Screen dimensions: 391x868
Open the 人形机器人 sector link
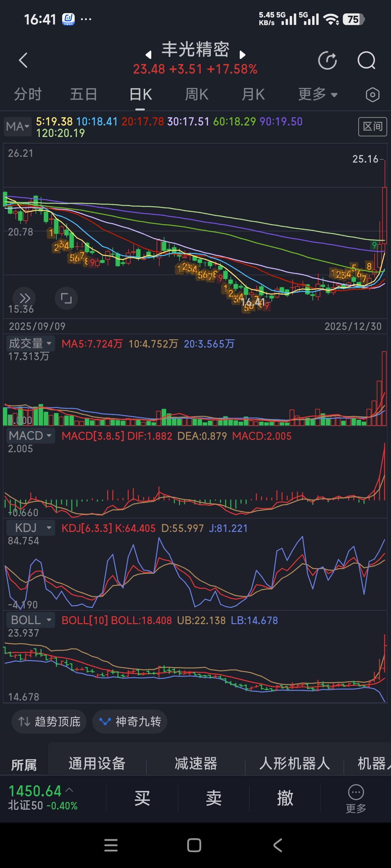click(x=295, y=764)
